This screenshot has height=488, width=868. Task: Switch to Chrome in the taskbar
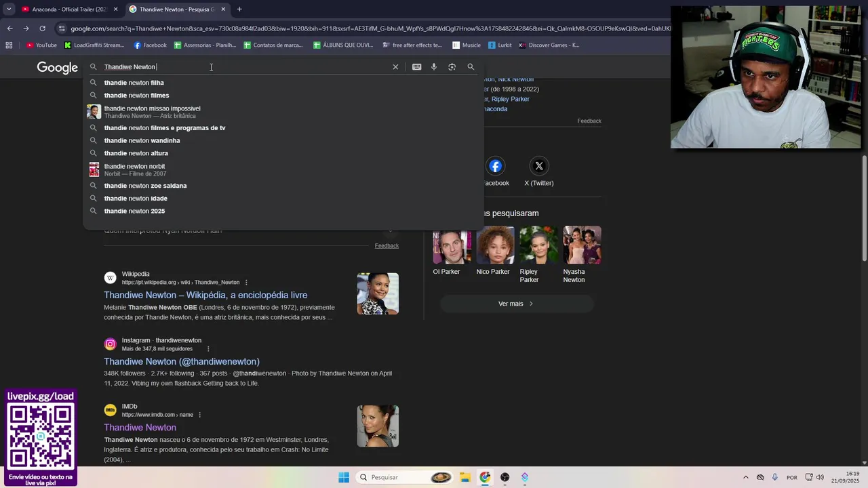click(x=485, y=477)
